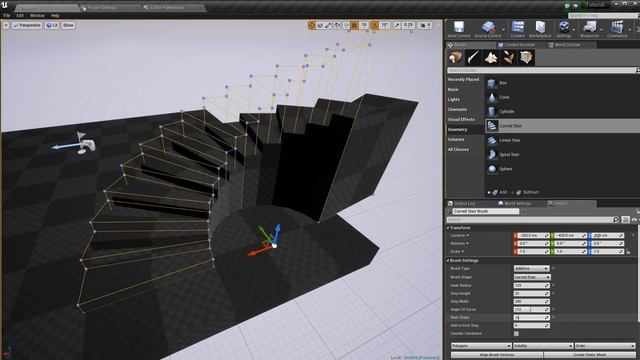Screen dimensions: 640x360
Task: Select the Spiral Stair geometry brush
Action: point(562,154)
